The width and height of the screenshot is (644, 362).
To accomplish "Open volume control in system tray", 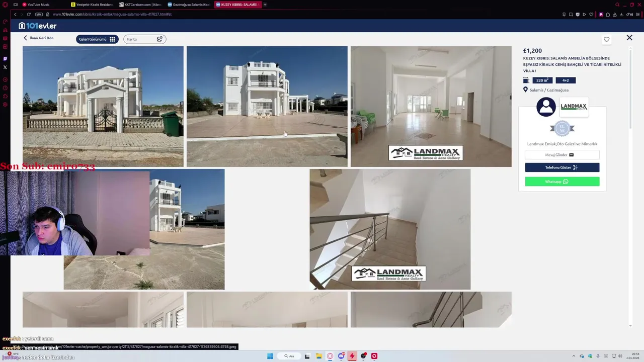I will coord(620,356).
